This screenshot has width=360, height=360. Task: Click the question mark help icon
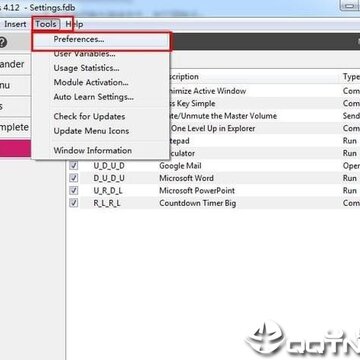[x=2, y=42]
